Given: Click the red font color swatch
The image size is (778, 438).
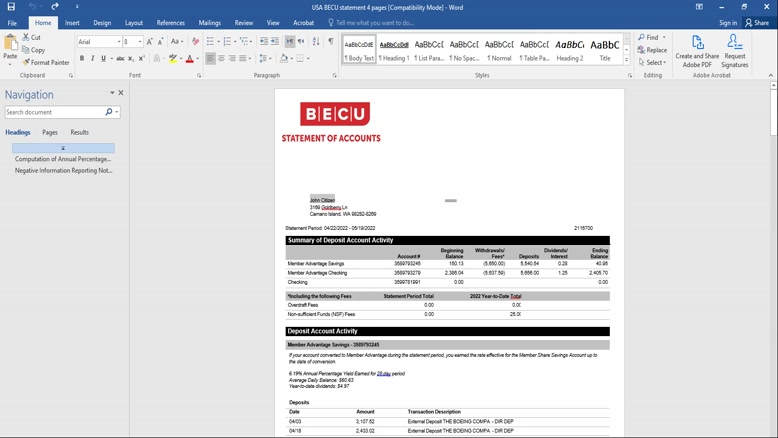Looking at the screenshot, I should 188,59.
